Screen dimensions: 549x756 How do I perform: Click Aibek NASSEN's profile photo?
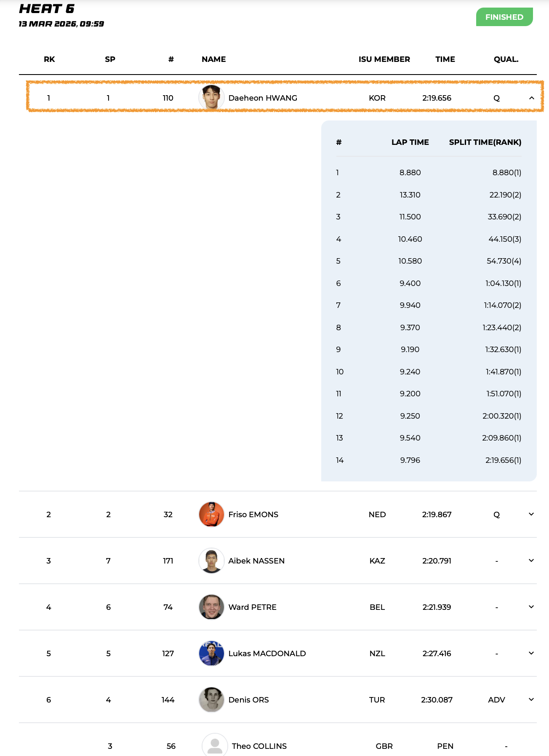click(x=211, y=561)
